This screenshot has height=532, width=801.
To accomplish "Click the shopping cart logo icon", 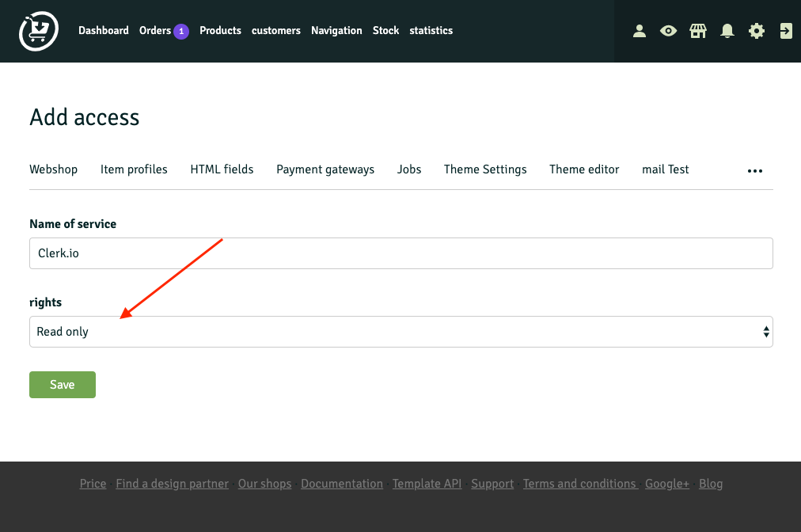I will [39, 31].
